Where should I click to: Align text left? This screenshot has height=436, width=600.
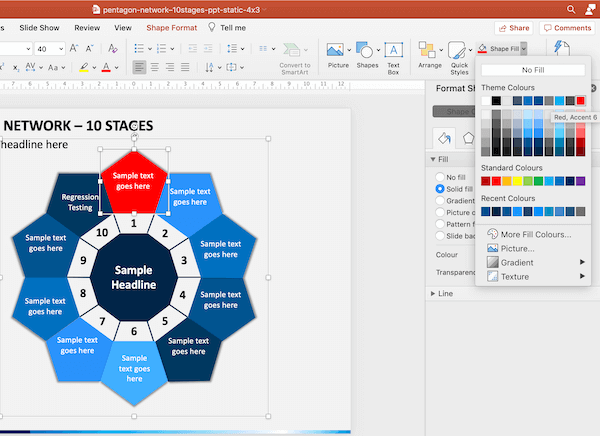(139, 67)
